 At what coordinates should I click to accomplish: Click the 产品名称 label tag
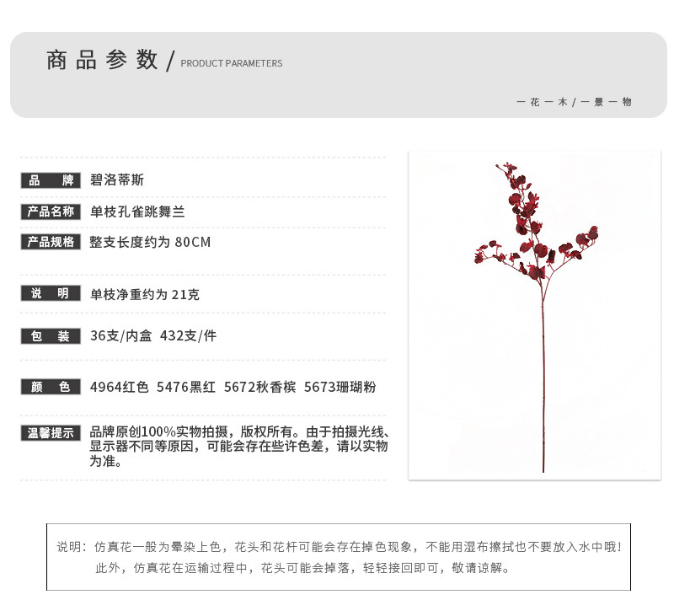(x=51, y=212)
